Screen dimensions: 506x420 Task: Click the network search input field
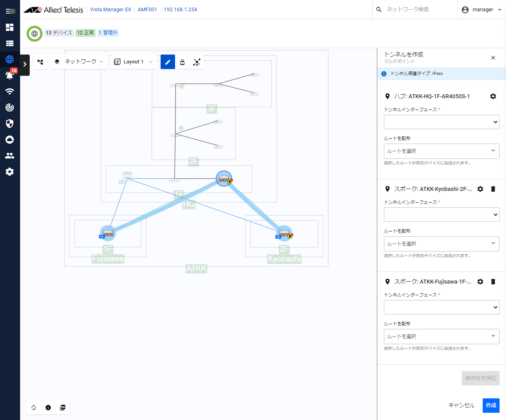[x=418, y=10]
